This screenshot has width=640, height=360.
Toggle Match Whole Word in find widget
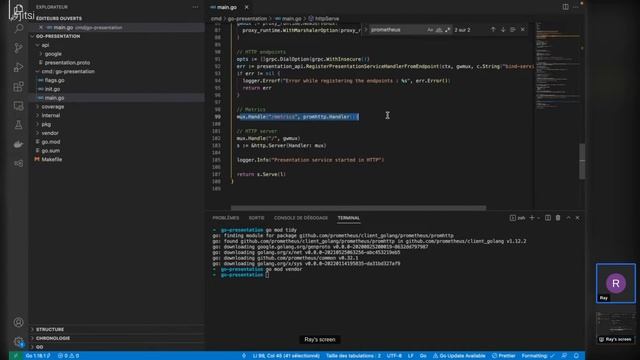pyautogui.click(x=439, y=30)
